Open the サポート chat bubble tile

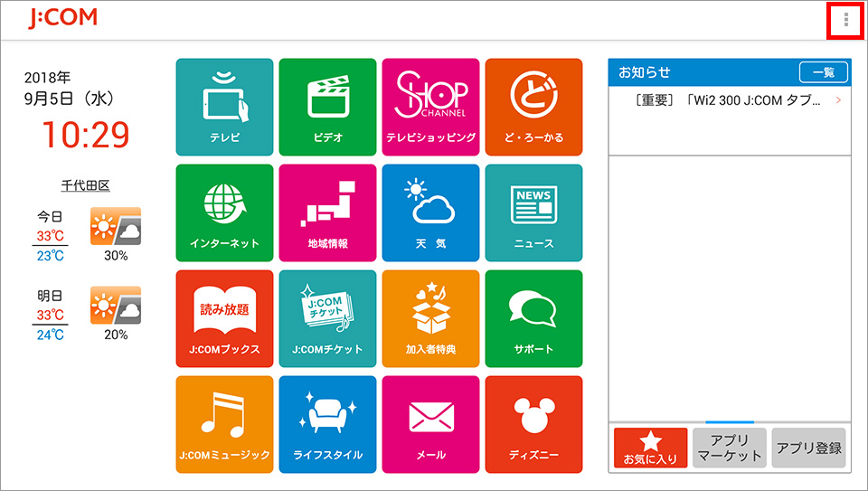pos(533,319)
